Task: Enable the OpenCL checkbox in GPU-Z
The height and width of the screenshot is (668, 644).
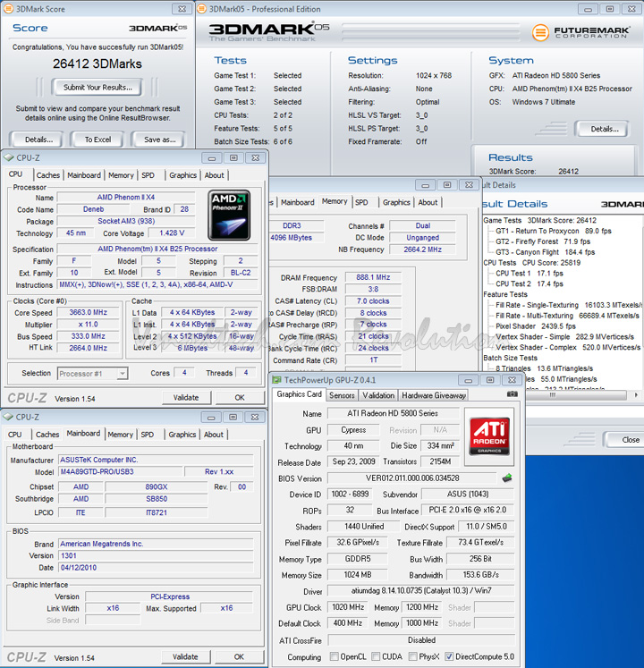Action: [335, 656]
